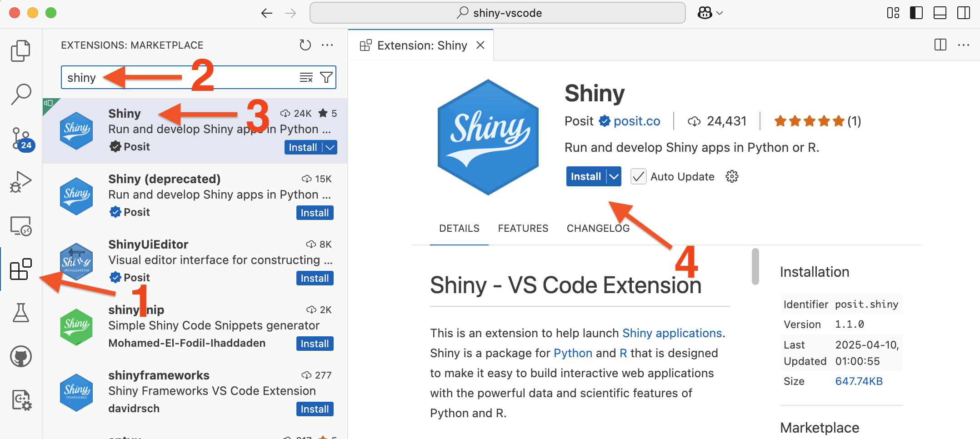Expand Install dropdown in Shiny list item
Image resolution: width=980 pixels, height=439 pixels.
pos(330,147)
